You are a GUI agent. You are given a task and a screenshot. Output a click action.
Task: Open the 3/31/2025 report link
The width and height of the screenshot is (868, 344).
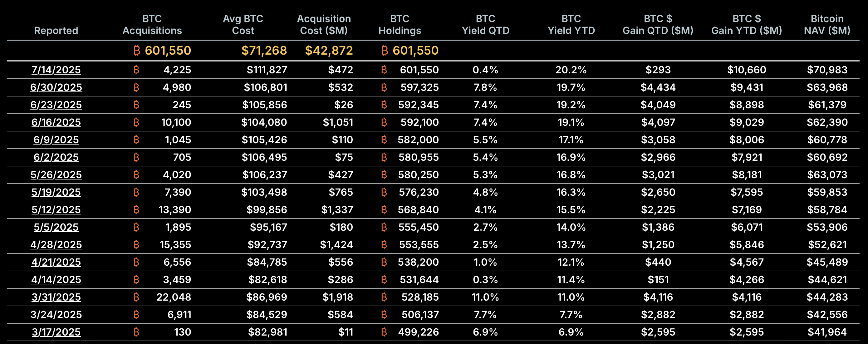tap(56, 297)
